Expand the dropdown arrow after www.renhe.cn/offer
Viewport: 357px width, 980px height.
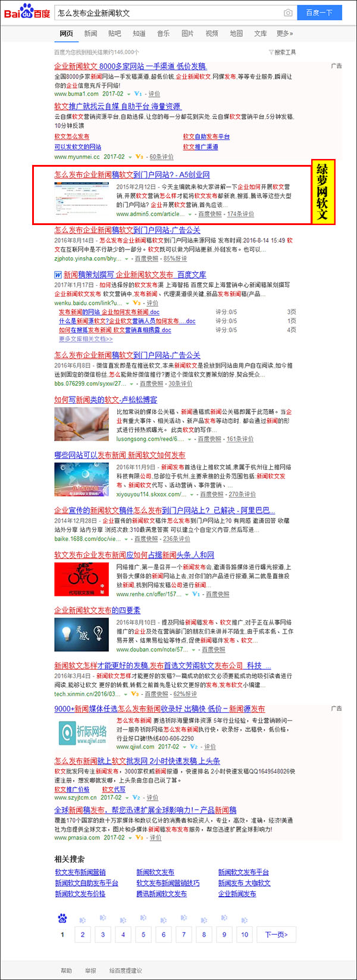coord(187,594)
